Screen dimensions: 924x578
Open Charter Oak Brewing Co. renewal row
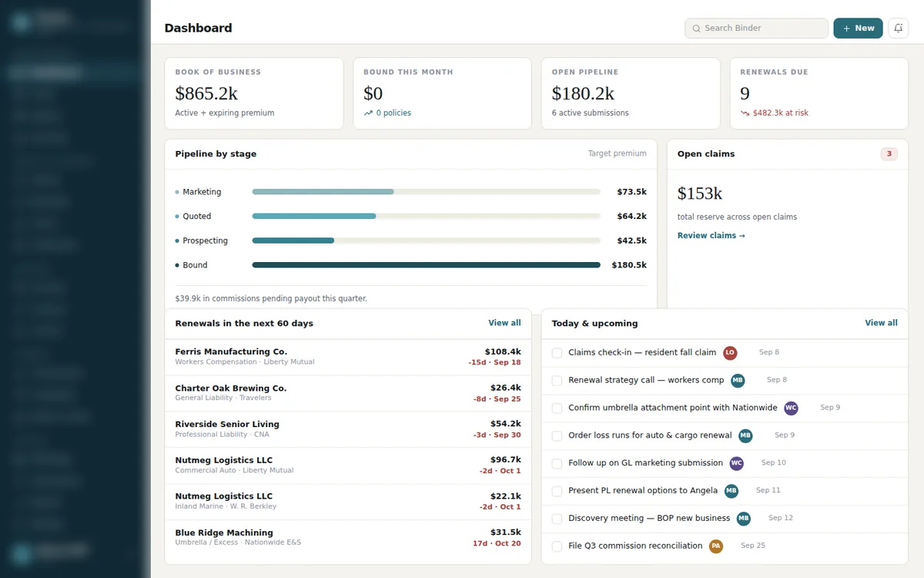coord(348,393)
